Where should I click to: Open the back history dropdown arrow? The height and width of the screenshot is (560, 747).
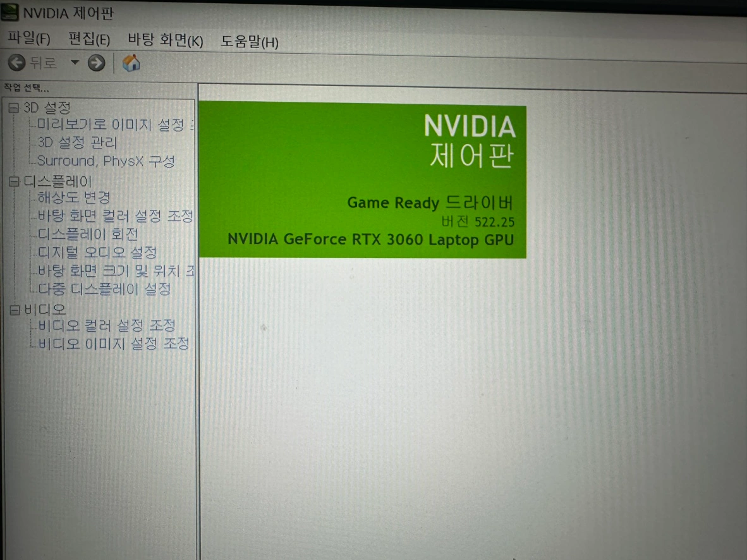coord(75,63)
